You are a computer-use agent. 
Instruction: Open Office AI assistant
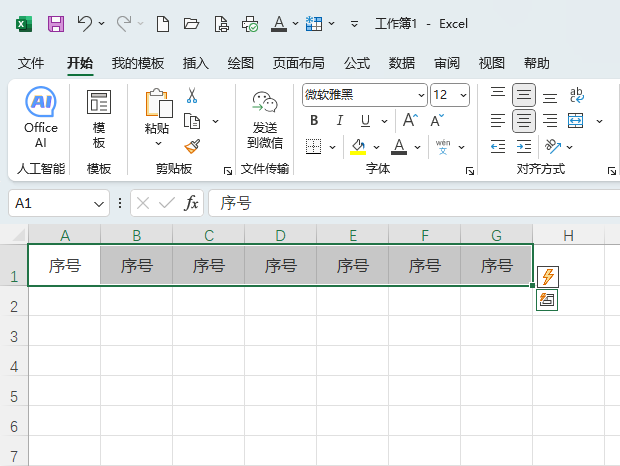pyautogui.click(x=41, y=117)
